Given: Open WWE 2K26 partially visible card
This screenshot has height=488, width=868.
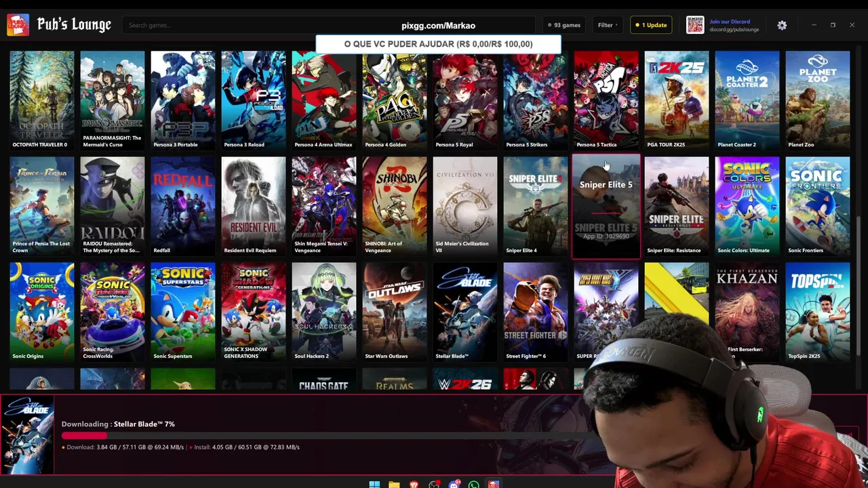Looking at the screenshot, I should pos(465,380).
